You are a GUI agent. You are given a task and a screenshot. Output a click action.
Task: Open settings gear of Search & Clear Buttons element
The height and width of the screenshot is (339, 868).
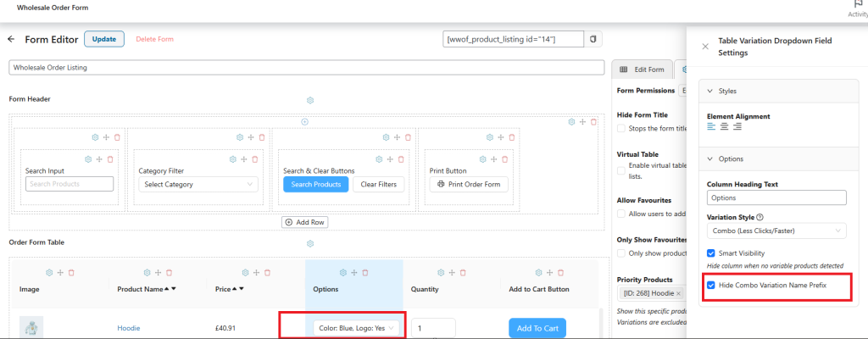click(x=379, y=159)
